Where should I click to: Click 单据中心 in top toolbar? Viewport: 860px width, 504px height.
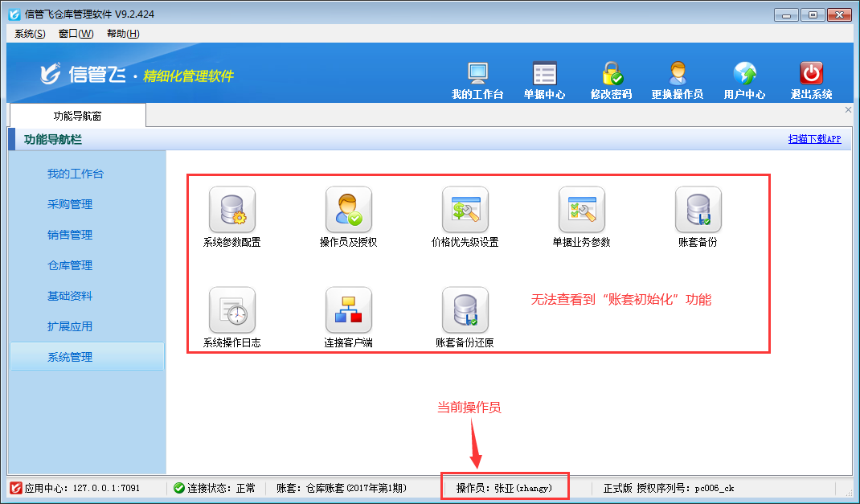(x=544, y=74)
